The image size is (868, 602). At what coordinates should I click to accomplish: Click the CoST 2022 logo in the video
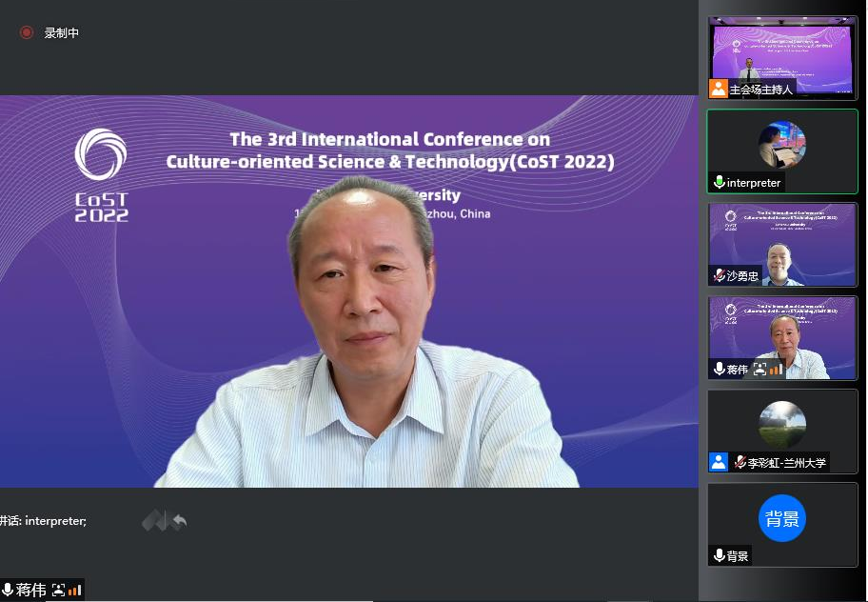pyautogui.click(x=101, y=175)
